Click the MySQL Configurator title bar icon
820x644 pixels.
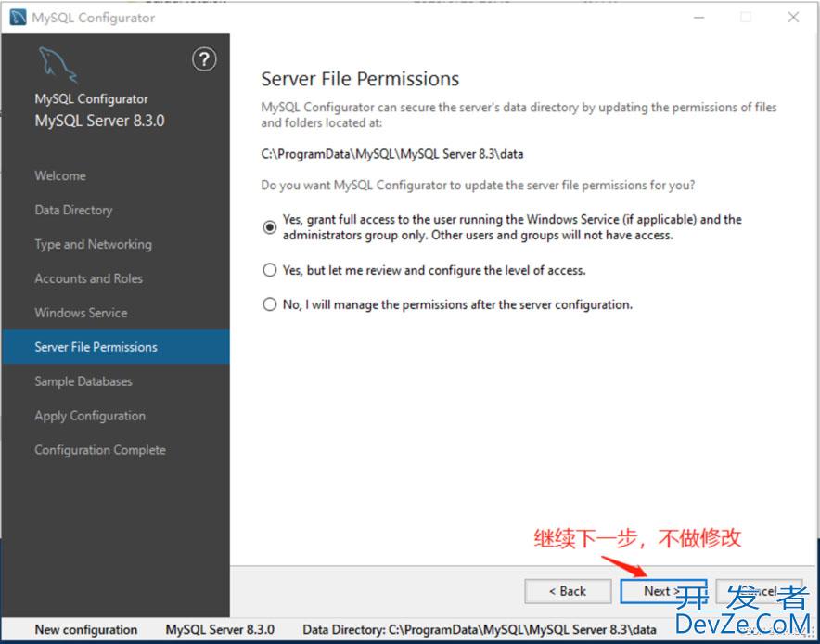pyautogui.click(x=18, y=18)
